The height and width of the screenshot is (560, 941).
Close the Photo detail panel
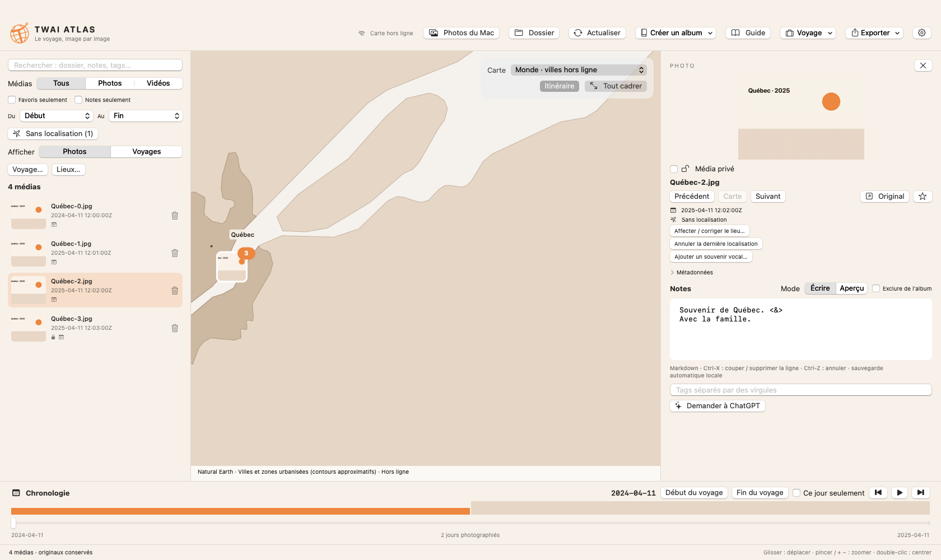(923, 66)
